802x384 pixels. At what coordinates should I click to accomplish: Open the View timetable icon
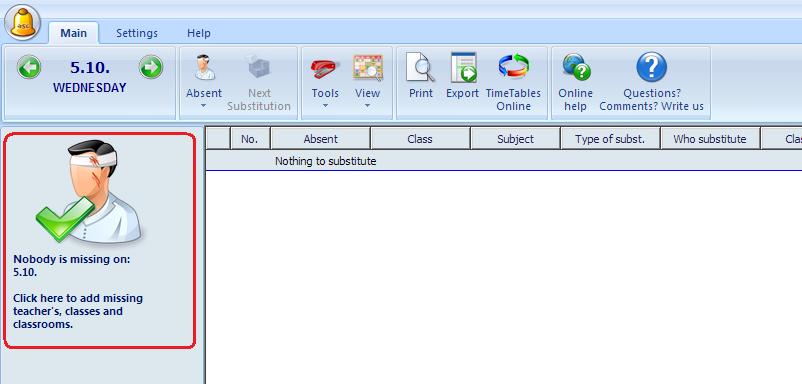coord(368,67)
